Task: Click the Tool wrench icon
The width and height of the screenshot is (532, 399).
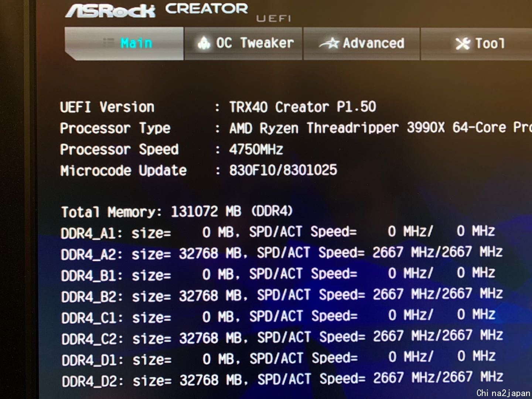Action: 463,44
